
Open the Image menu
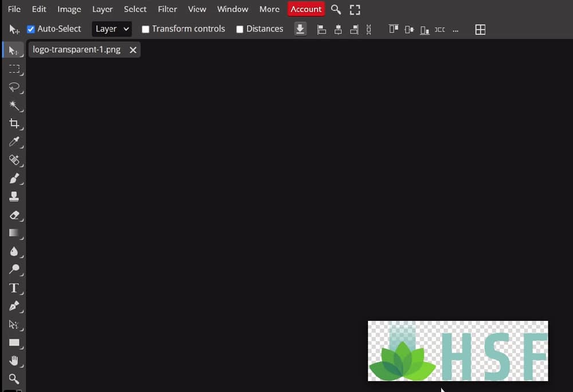pos(69,9)
